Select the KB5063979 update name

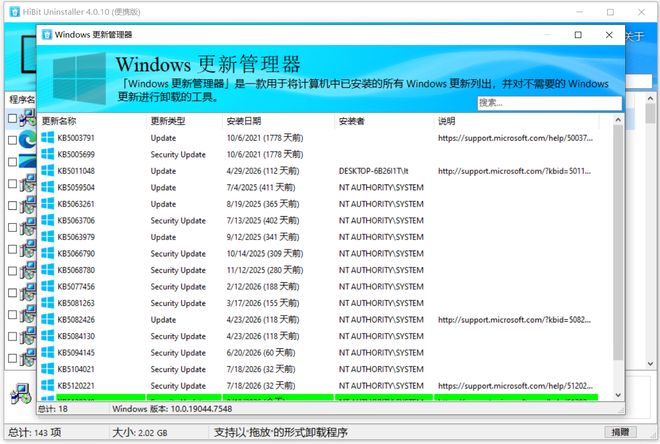(76, 237)
